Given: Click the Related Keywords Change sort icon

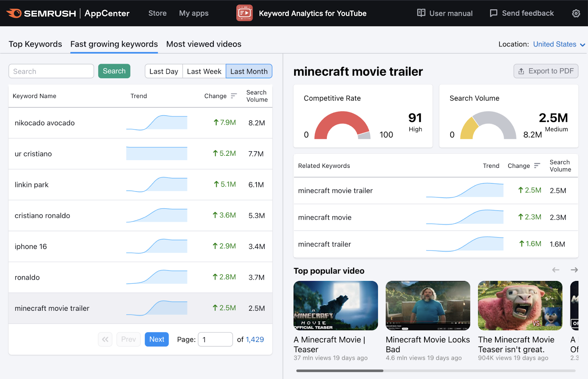Looking at the screenshot, I should pyautogui.click(x=537, y=166).
